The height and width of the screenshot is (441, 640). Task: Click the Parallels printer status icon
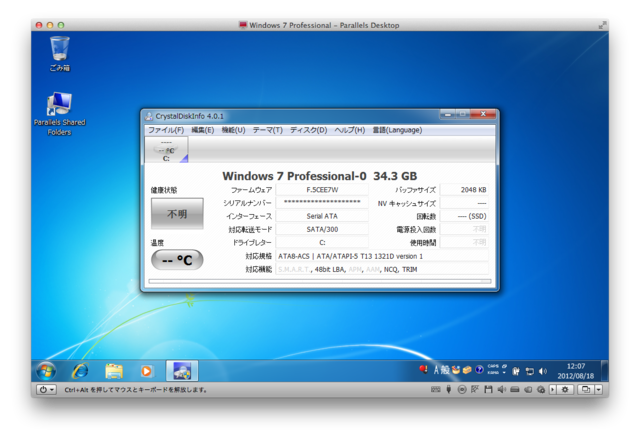[541, 390]
